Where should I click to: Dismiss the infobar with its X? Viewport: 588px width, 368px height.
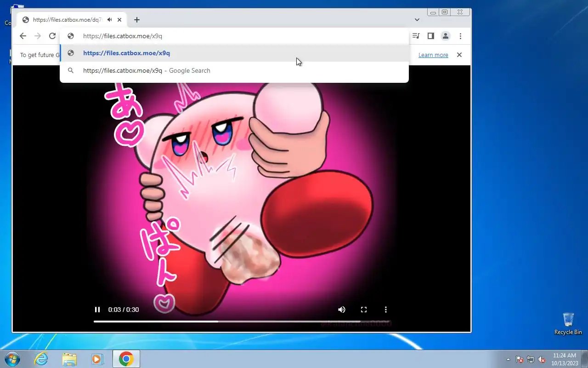pyautogui.click(x=459, y=55)
